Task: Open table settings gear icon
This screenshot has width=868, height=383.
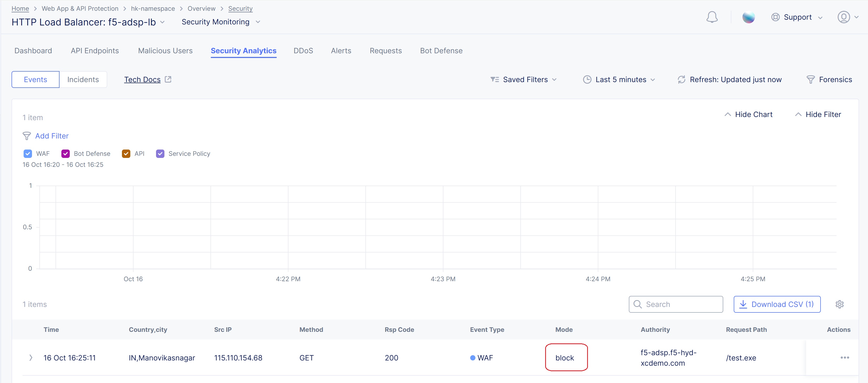Action: click(x=839, y=304)
